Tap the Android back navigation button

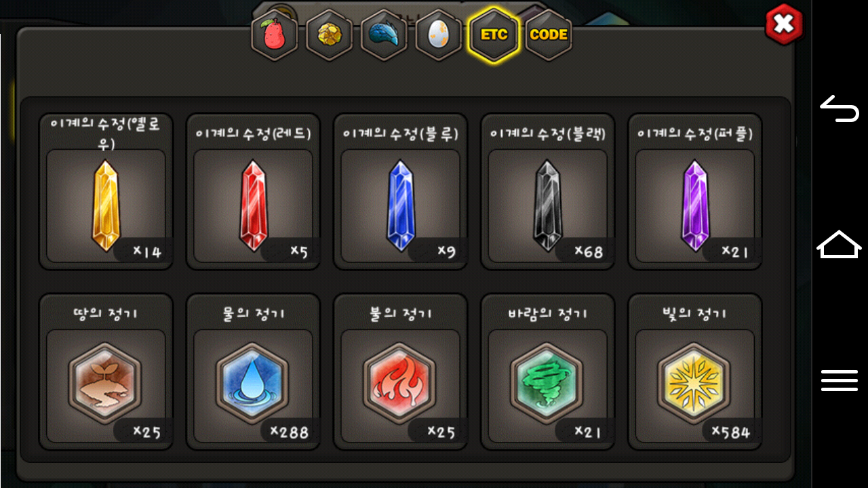(x=840, y=109)
